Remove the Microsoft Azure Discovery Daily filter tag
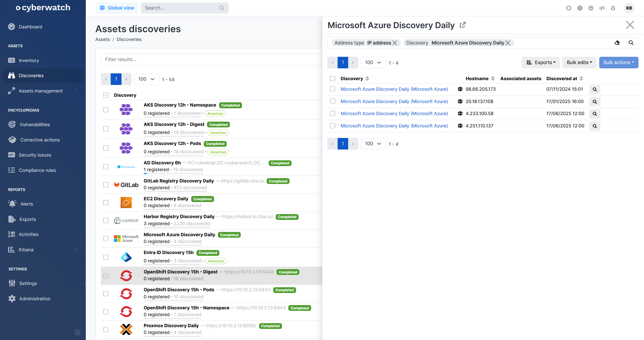Screen dimensions: 644x340 (x=508, y=43)
